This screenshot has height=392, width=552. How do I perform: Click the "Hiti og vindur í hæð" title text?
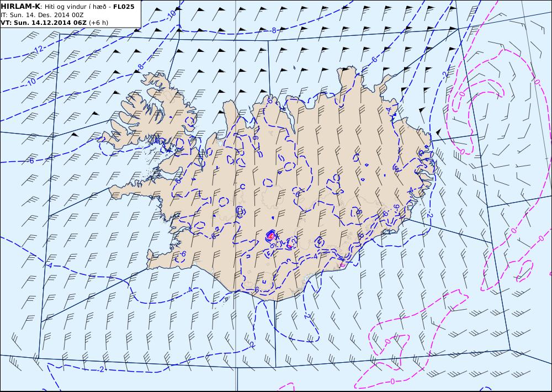point(75,7)
